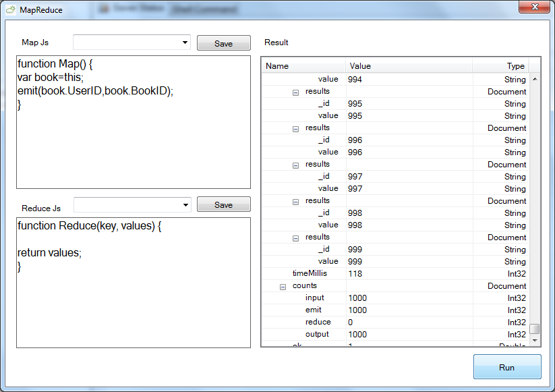Save the Map Js script
This screenshot has width=555, height=392.
click(223, 43)
